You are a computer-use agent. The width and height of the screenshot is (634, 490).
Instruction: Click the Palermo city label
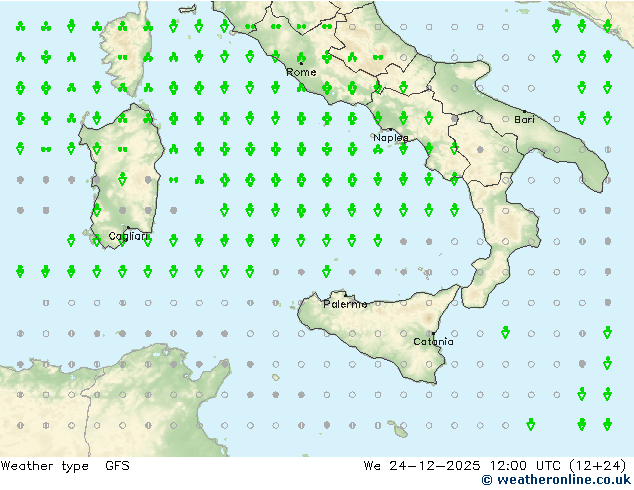pos(345,304)
